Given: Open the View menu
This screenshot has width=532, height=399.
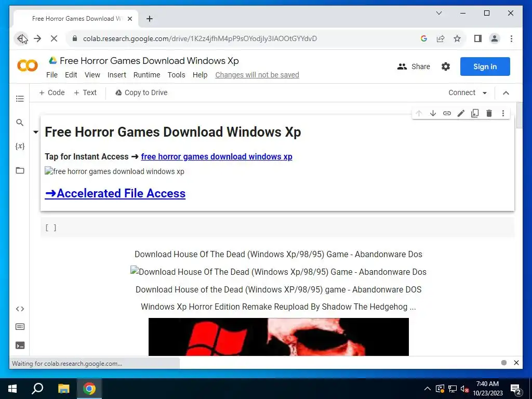Looking at the screenshot, I should pyautogui.click(x=92, y=75).
